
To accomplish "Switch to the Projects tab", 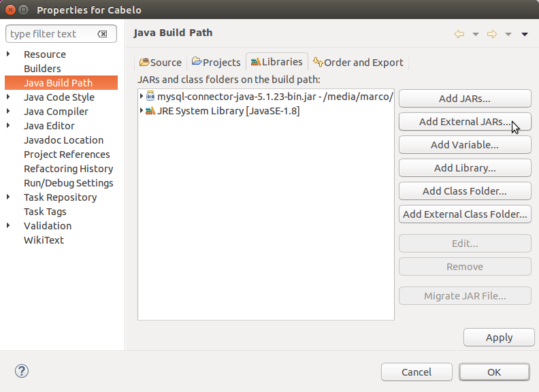I will (216, 62).
